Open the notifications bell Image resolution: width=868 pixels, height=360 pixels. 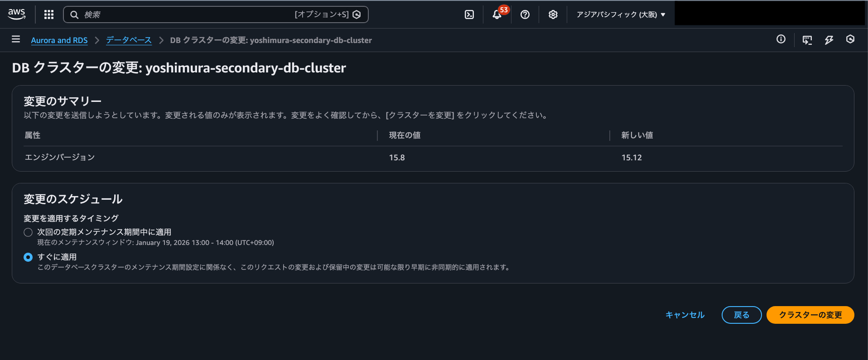[497, 14]
